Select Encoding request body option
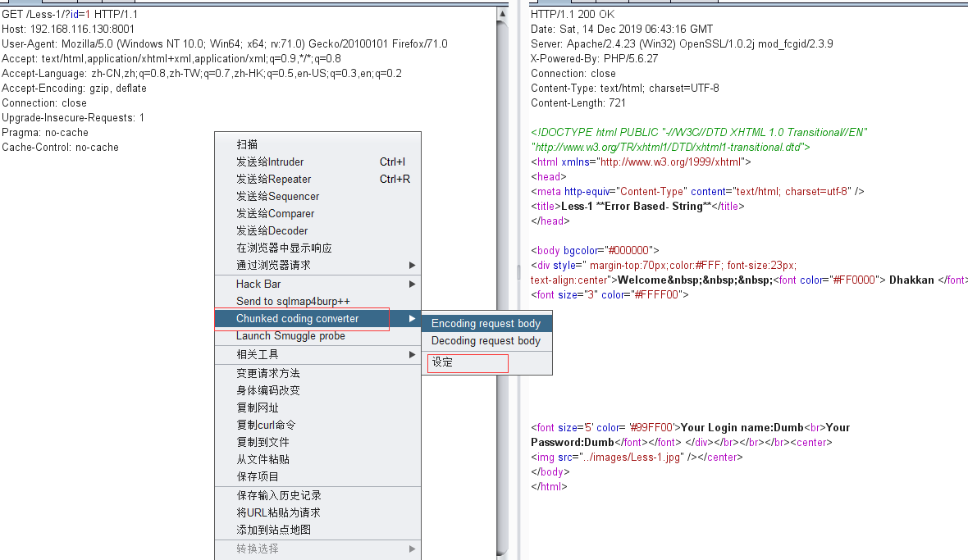Image resolution: width=968 pixels, height=560 pixels. point(486,323)
